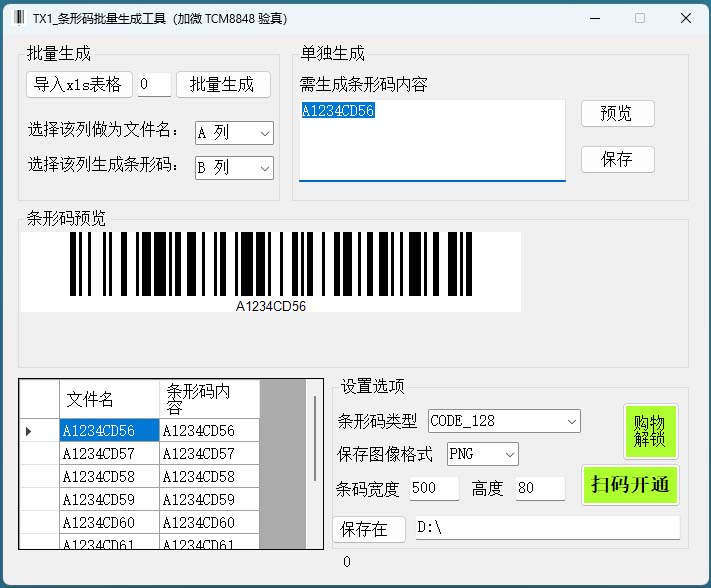Screen dimensions: 711x588
Task: Select file name cell A1234CD57
Action: [x=109, y=453]
